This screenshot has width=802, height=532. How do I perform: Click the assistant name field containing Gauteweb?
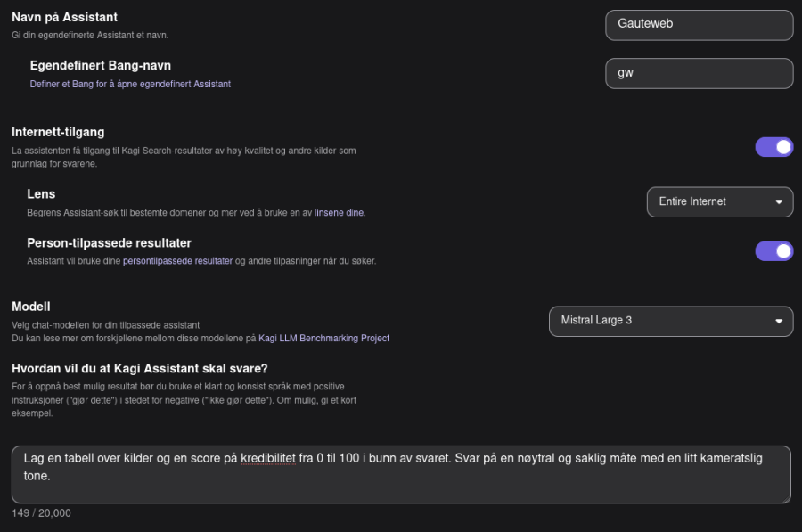point(699,25)
